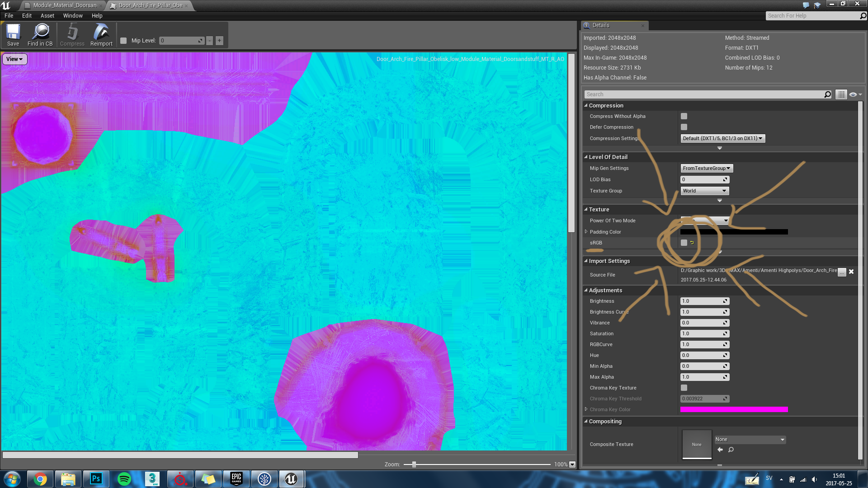Screen dimensions: 868x488
Task: Enable Compress Without Alpha checkbox
Action: 684,116
